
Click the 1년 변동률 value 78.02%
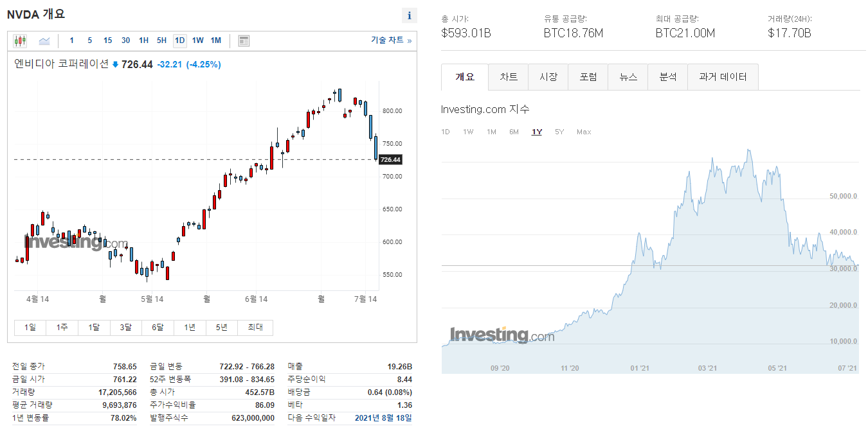coord(123,418)
